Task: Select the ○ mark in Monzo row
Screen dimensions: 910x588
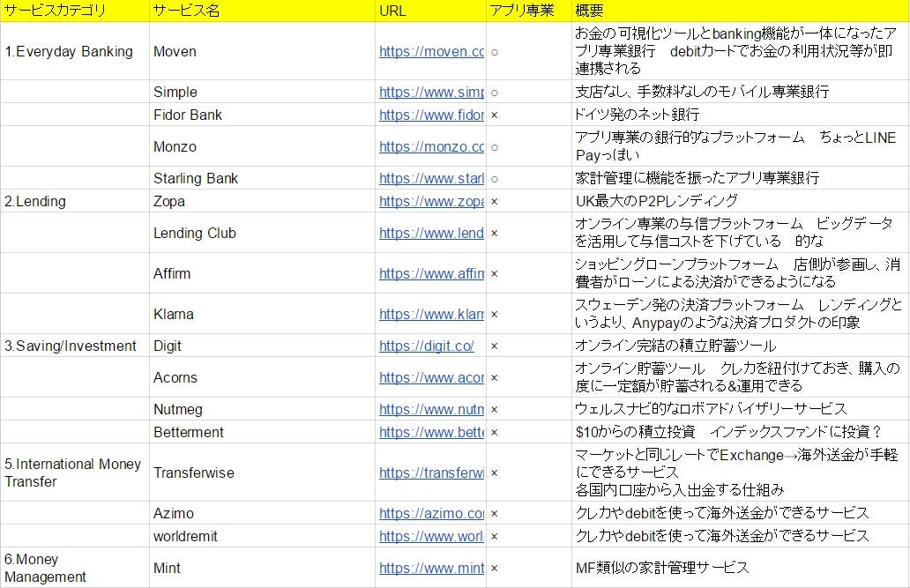Action: coord(495,147)
